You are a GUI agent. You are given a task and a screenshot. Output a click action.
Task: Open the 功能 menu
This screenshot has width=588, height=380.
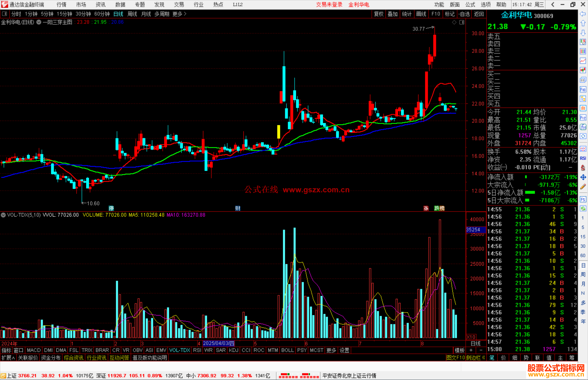pos(439,5)
